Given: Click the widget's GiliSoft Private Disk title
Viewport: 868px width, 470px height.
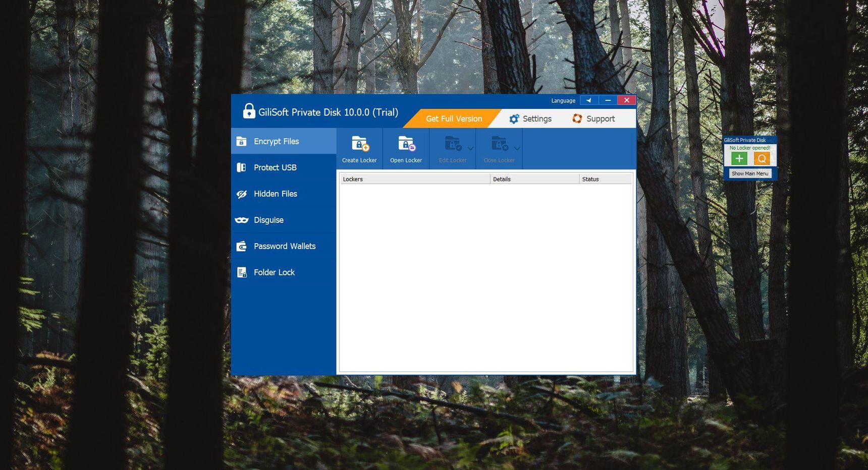Looking at the screenshot, I should point(745,140).
